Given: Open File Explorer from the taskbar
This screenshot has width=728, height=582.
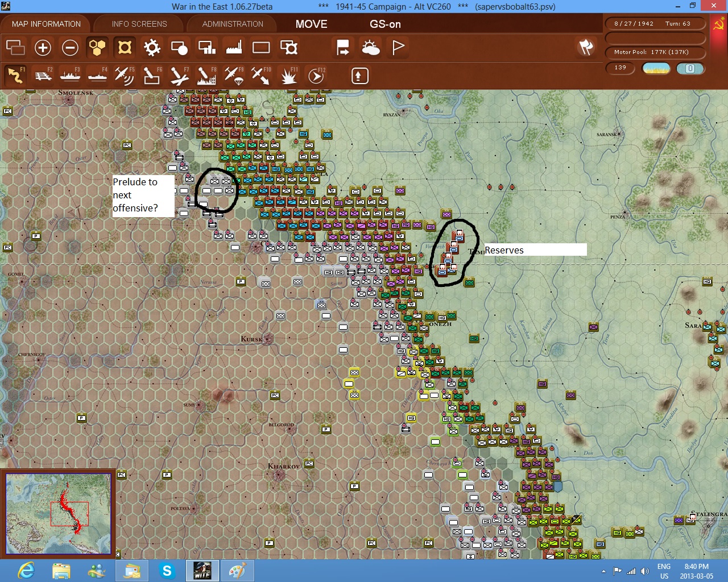Looking at the screenshot, I should click(x=61, y=571).
